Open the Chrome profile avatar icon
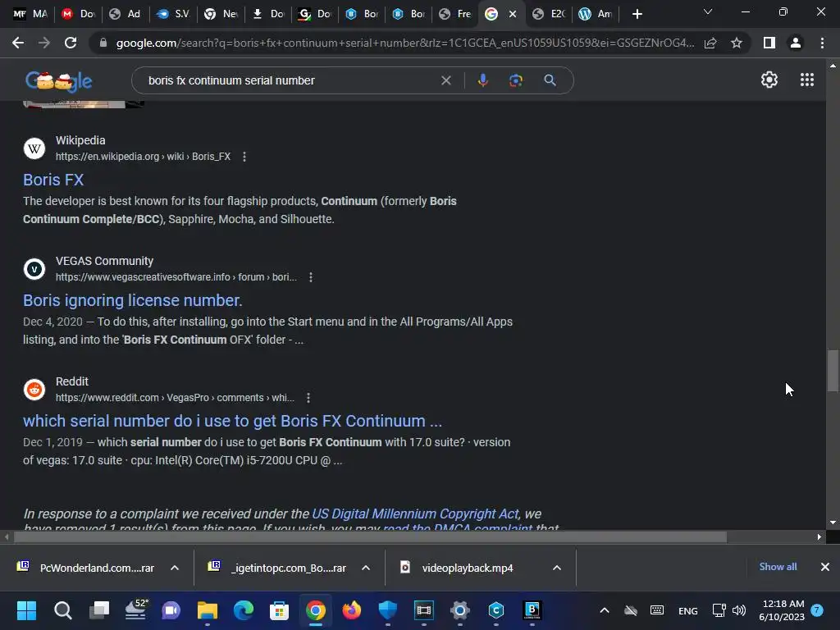 point(796,43)
